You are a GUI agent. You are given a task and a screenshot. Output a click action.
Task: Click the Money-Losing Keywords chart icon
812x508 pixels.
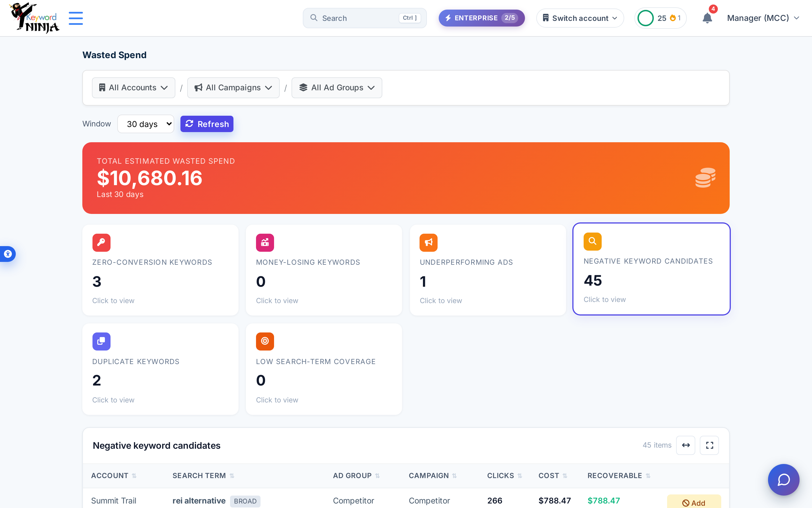(x=265, y=243)
